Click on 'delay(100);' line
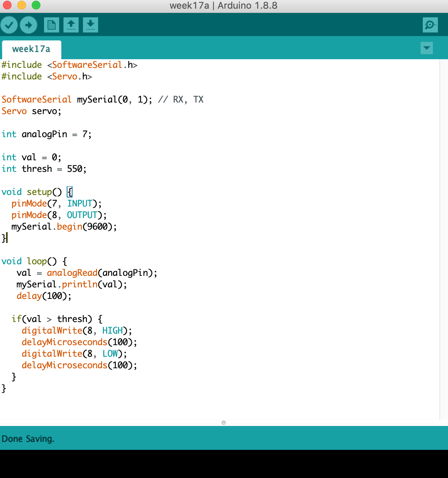The width and height of the screenshot is (448, 478). click(44, 296)
